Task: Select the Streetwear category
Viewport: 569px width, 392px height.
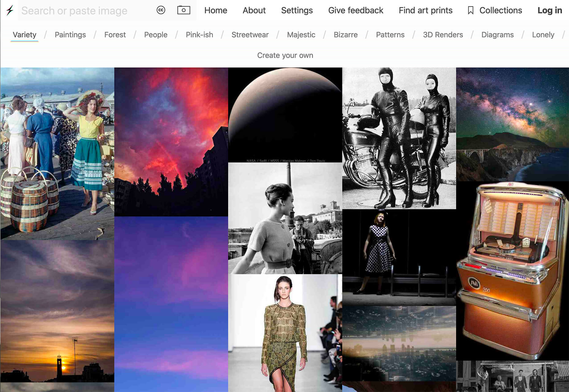Action: (x=250, y=35)
